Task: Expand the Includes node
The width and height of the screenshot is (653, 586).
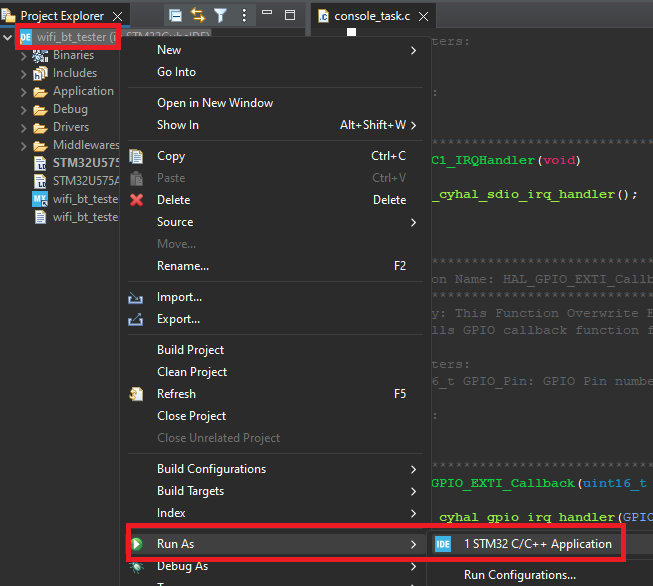Action: 24,74
